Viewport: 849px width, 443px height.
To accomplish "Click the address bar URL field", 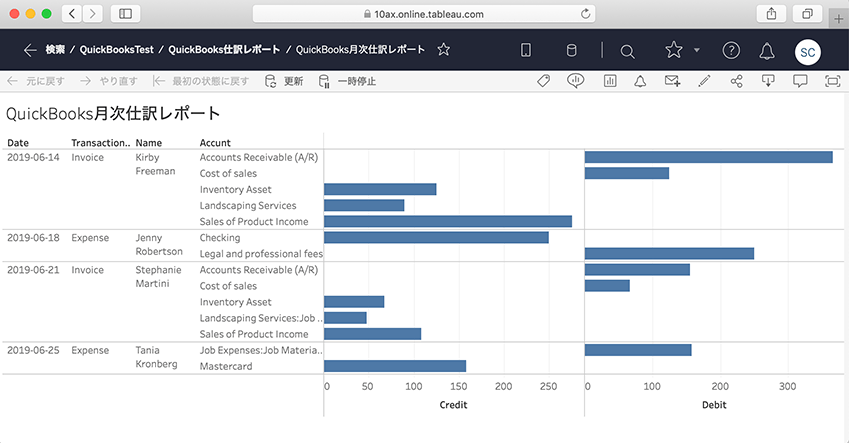I will click(424, 14).
